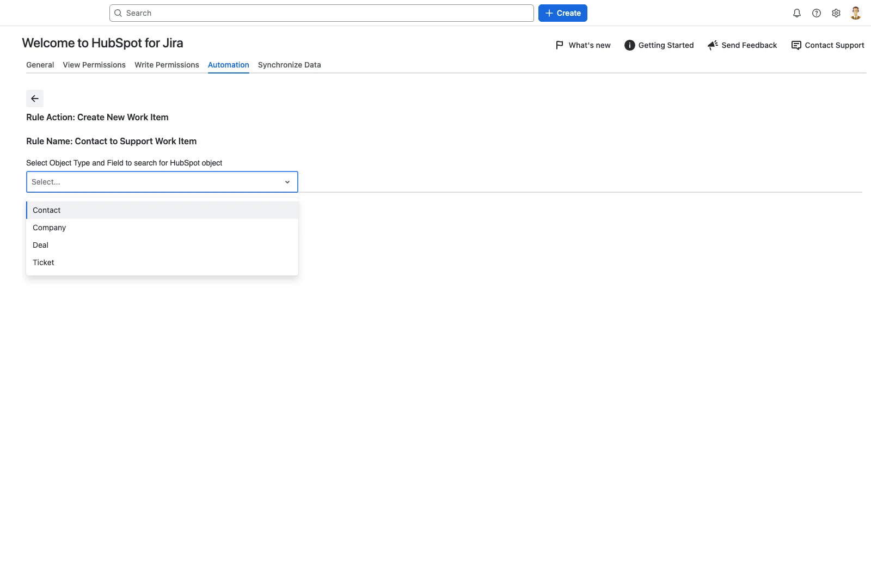The image size is (871, 588).
Task: Open the help question mark icon
Action: (817, 13)
